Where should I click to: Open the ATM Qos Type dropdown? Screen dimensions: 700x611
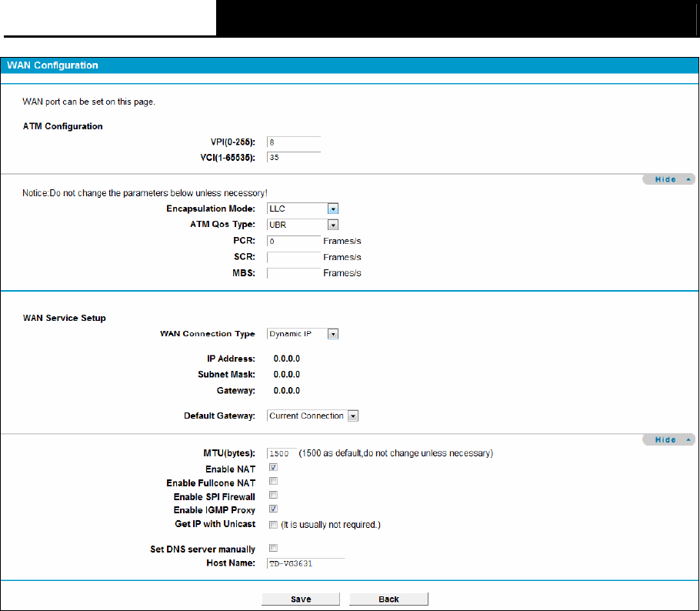[x=302, y=225]
